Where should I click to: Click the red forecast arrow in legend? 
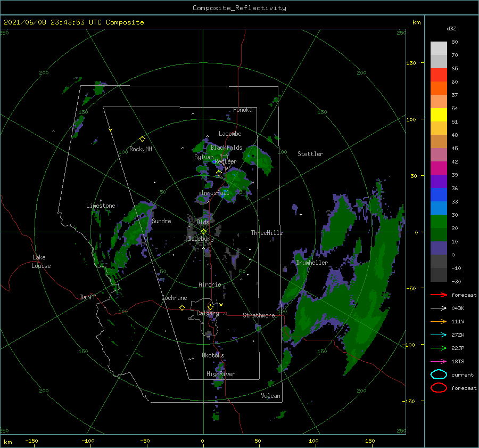(x=439, y=295)
